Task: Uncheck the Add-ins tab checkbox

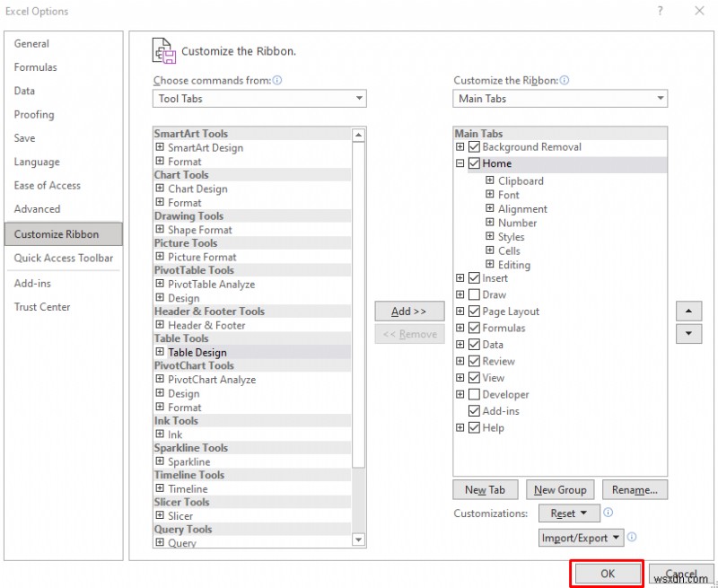Action: click(474, 411)
